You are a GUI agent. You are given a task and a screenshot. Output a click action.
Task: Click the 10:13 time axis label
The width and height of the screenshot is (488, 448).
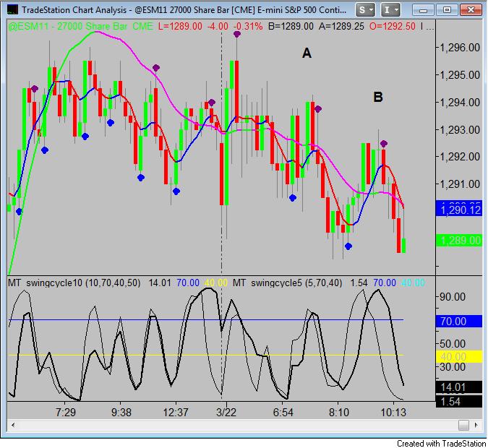pyautogui.click(x=393, y=413)
